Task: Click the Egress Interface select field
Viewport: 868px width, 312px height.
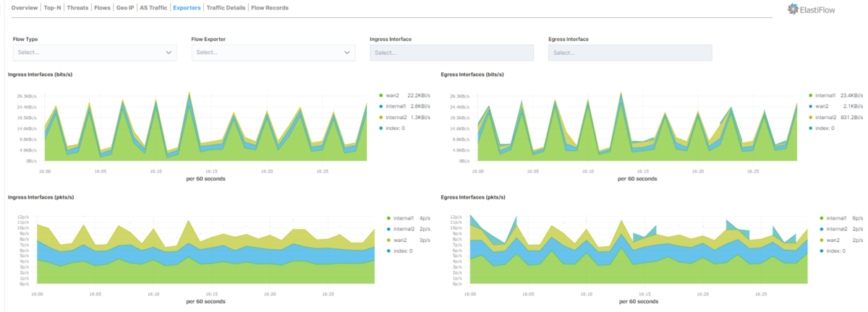Action: pyautogui.click(x=630, y=52)
